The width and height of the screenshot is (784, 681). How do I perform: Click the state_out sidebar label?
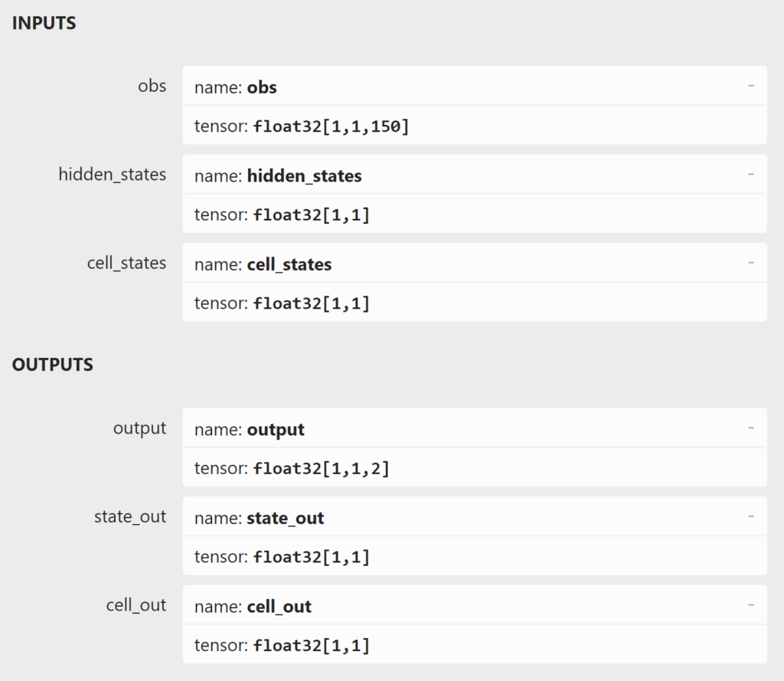click(130, 516)
